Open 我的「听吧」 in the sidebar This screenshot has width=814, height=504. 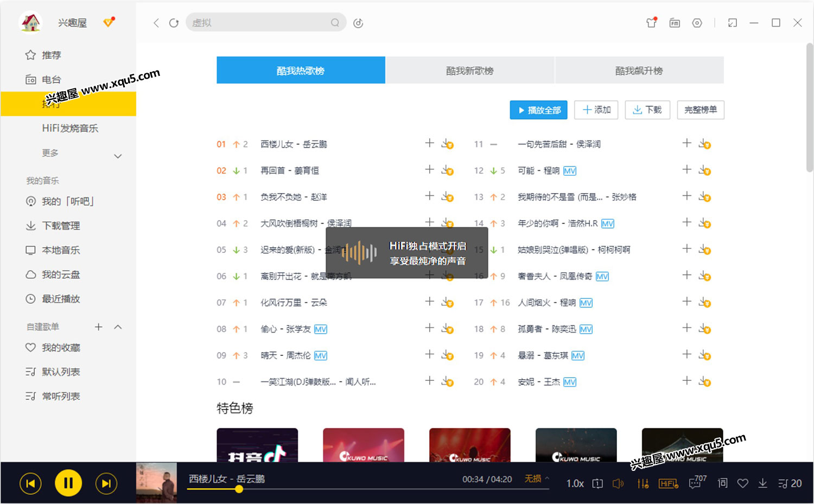68,201
